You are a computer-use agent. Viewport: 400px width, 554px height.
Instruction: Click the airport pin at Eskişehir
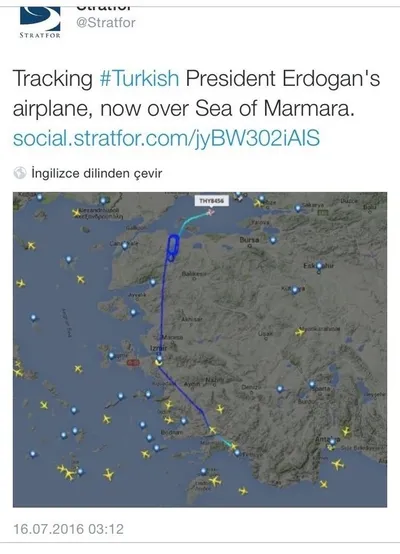[x=319, y=266]
